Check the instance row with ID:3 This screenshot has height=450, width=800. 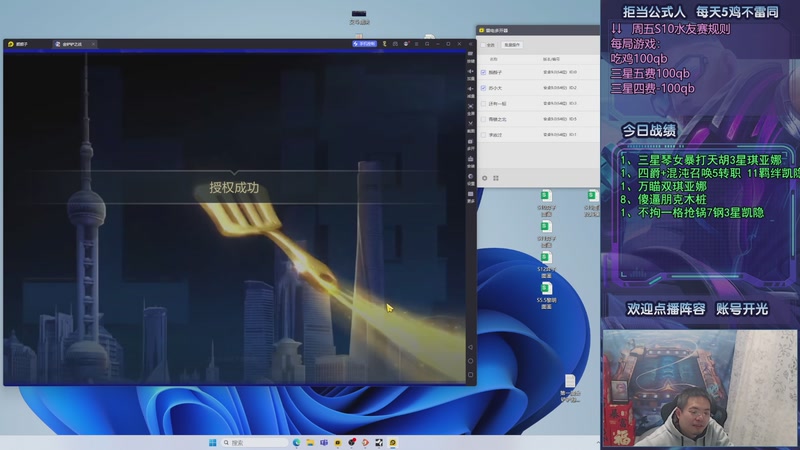pyautogui.click(x=483, y=104)
